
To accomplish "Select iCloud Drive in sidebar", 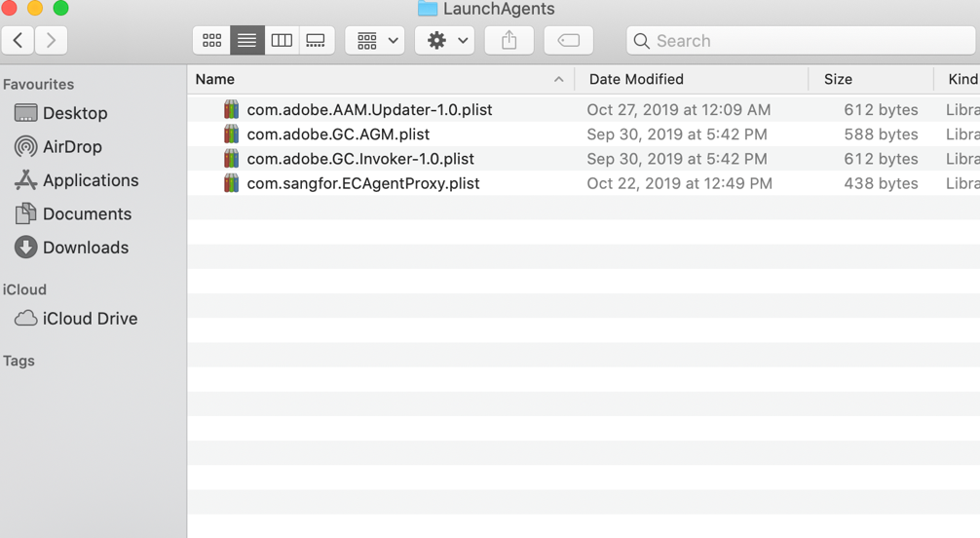I will (x=90, y=319).
